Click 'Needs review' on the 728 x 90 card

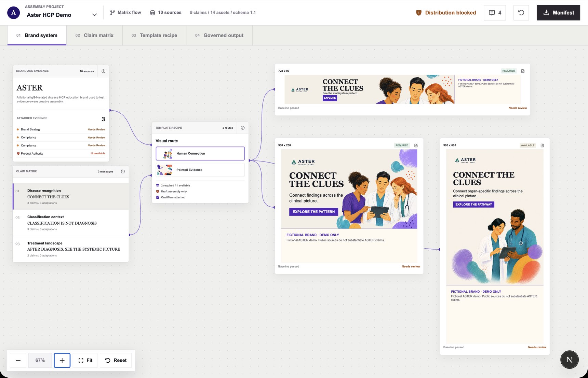click(x=518, y=108)
